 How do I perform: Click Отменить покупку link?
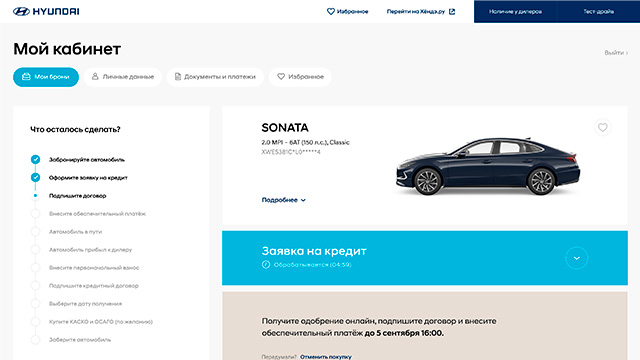(x=326, y=357)
